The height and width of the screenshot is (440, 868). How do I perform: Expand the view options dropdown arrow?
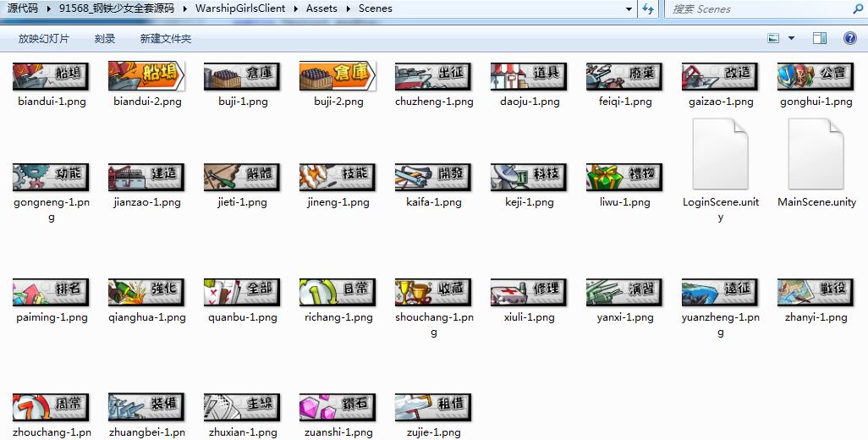tap(792, 38)
